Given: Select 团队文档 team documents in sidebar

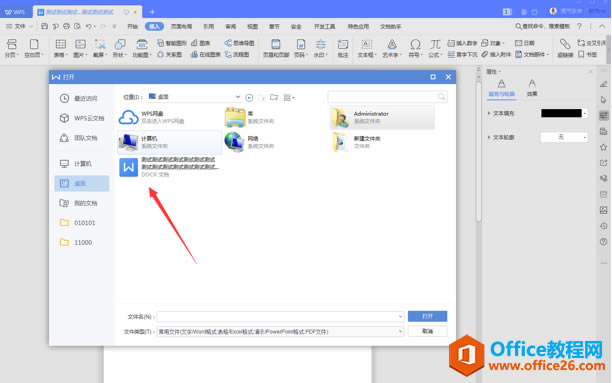Looking at the screenshot, I should (x=82, y=138).
